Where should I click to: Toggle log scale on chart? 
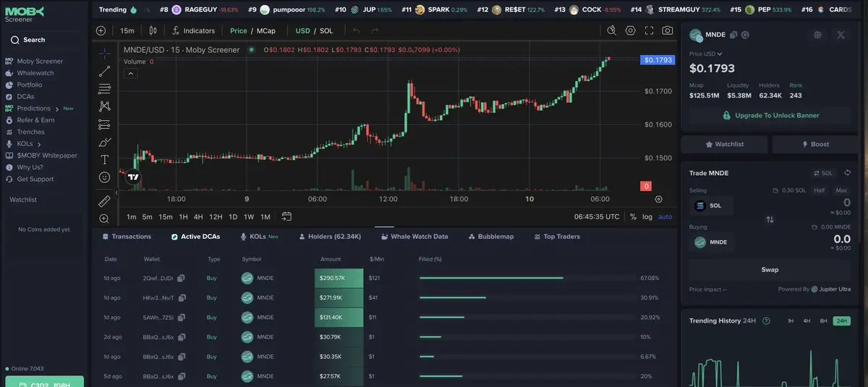coord(647,216)
